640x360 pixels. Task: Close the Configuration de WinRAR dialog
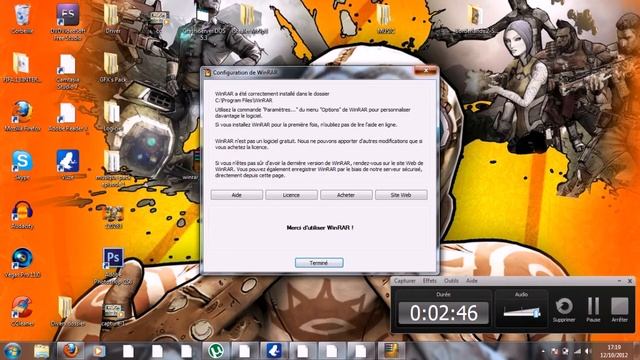click(x=426, y=71)
